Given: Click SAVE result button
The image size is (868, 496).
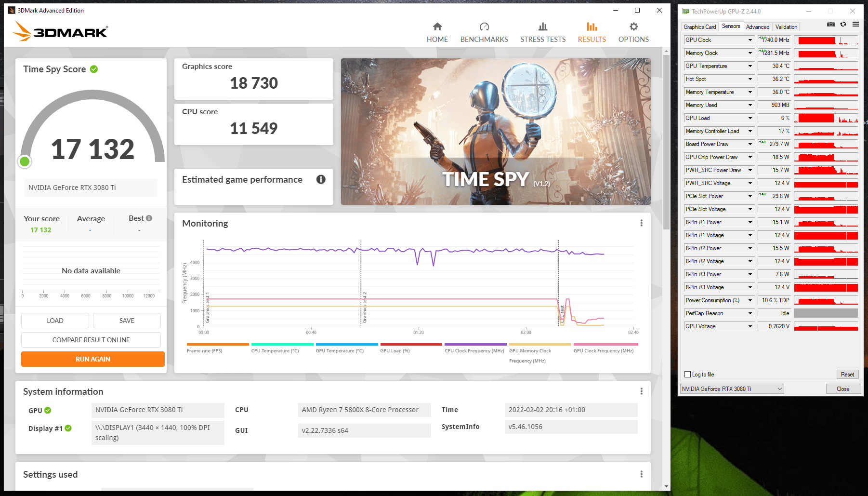Looking at the screenshot, I should pyautogui.click(x=127, y=321).
